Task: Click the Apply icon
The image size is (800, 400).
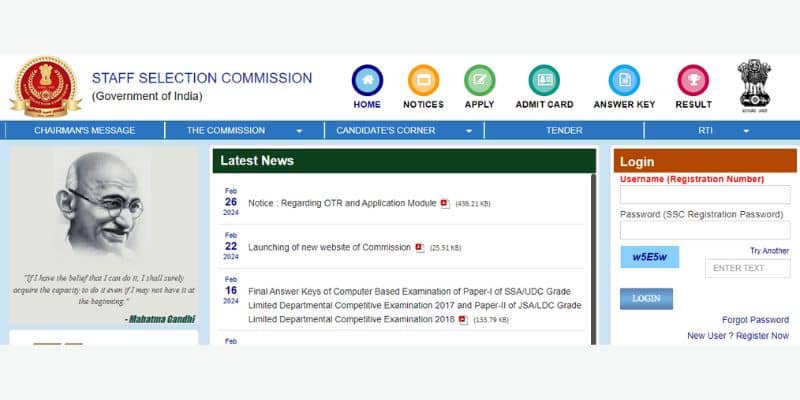Action: coord(480,81)
